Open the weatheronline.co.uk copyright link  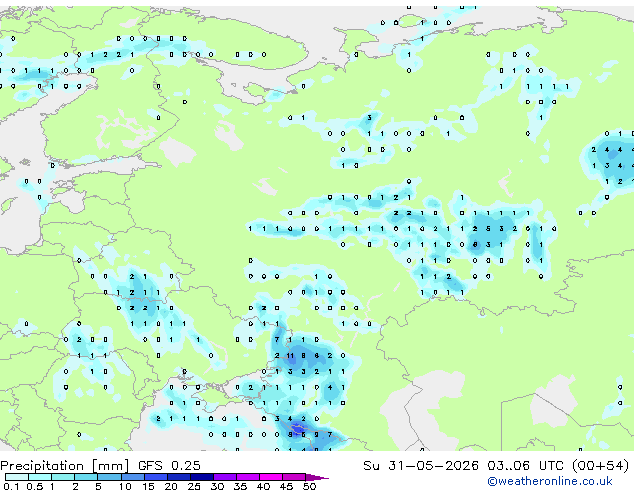550,481
